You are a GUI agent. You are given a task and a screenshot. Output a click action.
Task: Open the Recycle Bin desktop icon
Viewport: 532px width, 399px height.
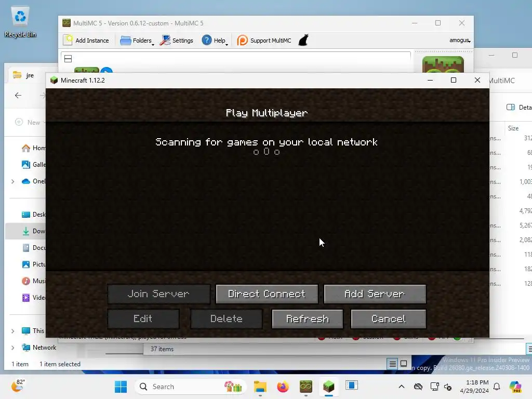pyautogui.click(x=20, y=22)
